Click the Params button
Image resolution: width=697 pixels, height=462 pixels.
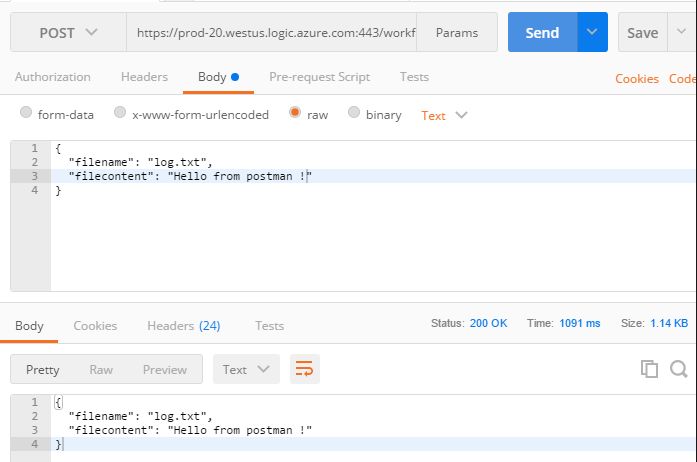[456, 33]
